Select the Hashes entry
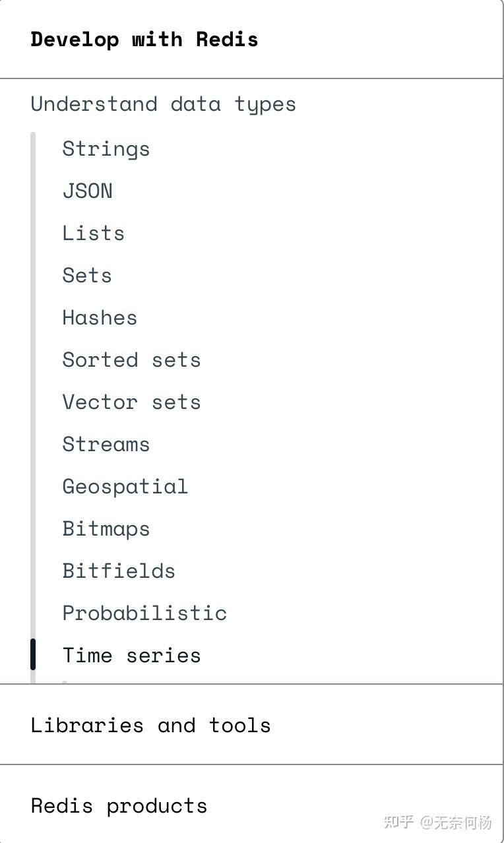 (x=100, y=317)
